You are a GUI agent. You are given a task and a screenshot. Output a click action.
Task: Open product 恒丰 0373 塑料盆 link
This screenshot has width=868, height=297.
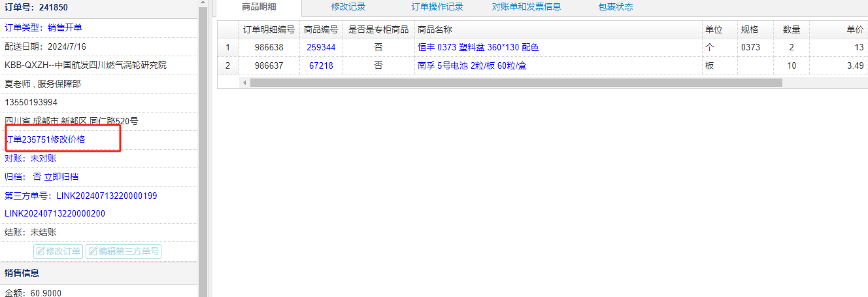tap(478, 48)
